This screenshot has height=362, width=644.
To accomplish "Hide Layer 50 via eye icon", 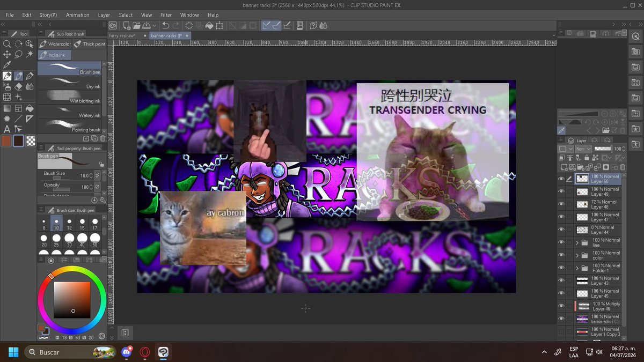I will 561,179.
